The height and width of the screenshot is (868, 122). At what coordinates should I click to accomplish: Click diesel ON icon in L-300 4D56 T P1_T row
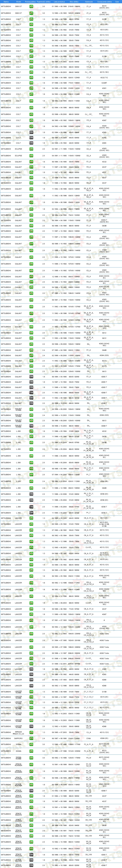31,513
